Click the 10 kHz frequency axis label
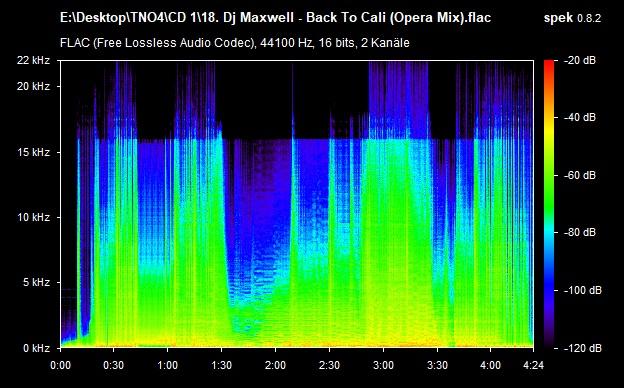 click(33, 217)
